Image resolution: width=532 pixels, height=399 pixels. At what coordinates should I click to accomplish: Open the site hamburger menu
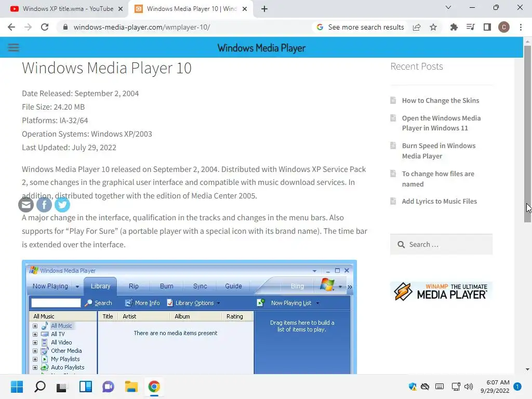(14, 47)
